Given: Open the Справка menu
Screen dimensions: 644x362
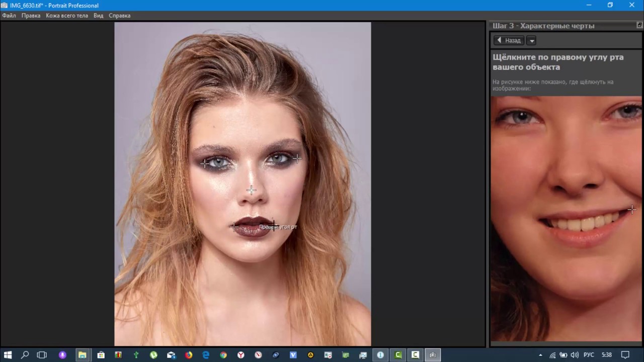Looking at the screenshot, I should click(120, 16).
